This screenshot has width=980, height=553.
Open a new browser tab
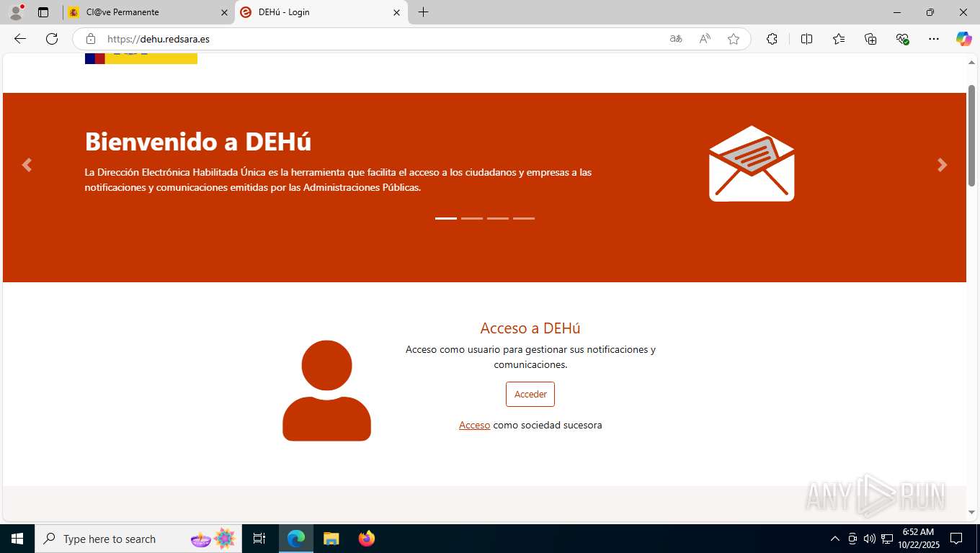pyautogui.click(x=423, y=12)
